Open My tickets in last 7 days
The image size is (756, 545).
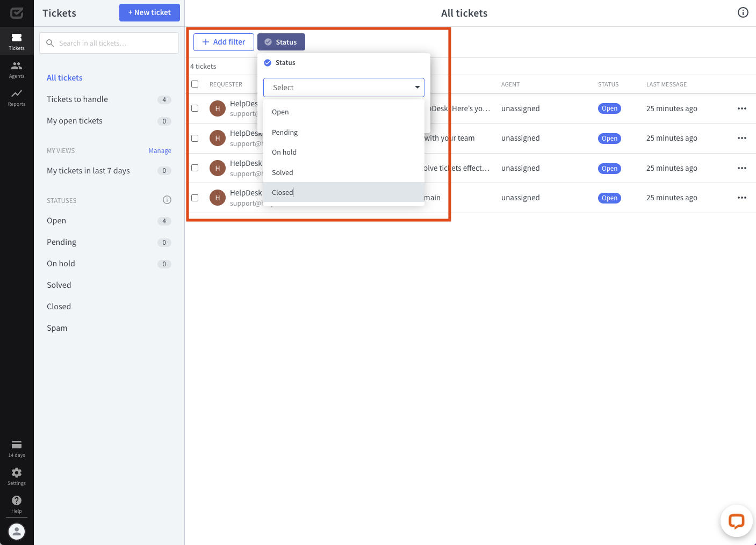109,171
